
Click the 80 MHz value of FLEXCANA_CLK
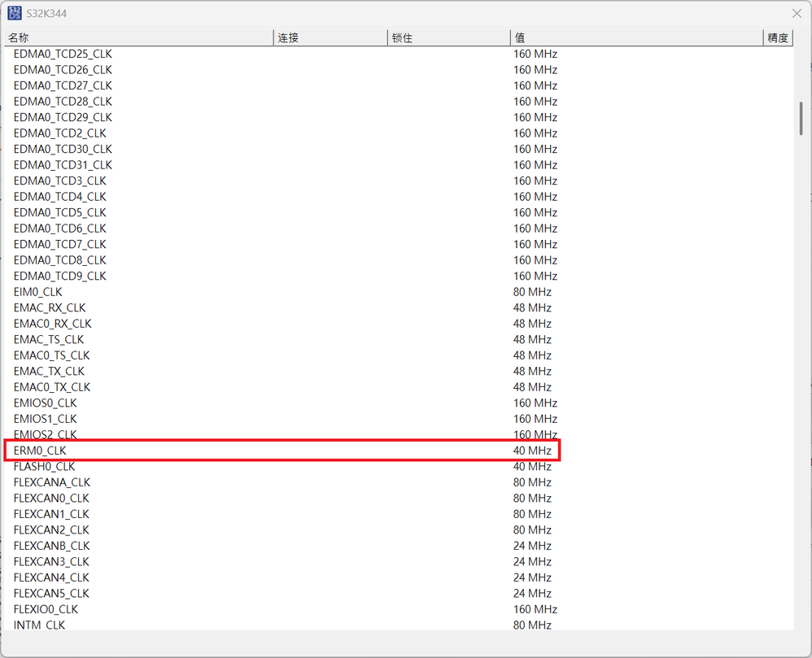[x=532, y=482]
